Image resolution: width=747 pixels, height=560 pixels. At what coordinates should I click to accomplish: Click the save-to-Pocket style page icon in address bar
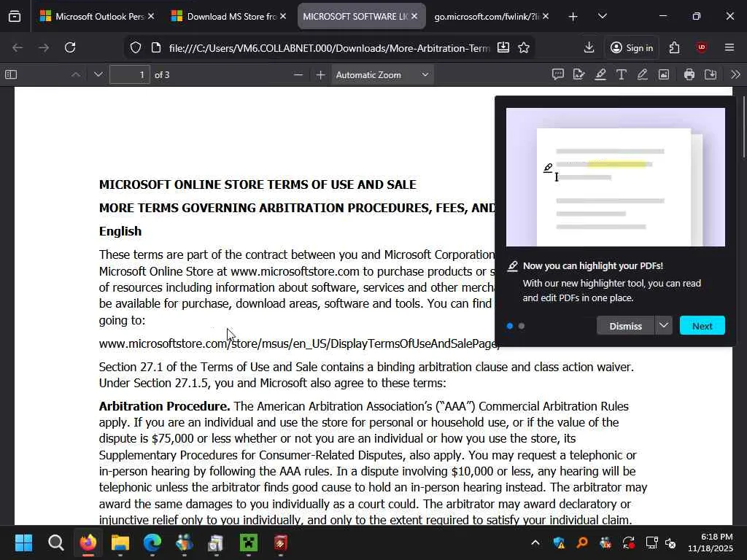(x=503, y=47)
